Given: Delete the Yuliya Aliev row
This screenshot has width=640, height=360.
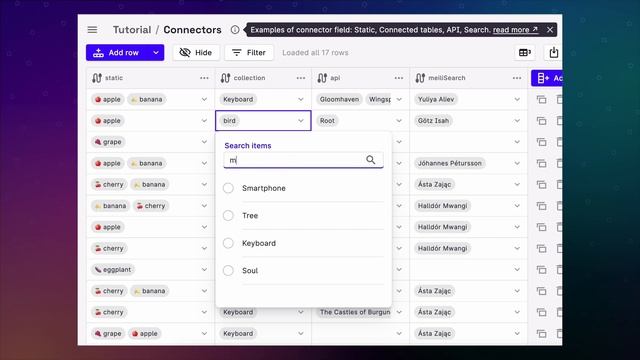Looking at the screenshot, I should coord(559,100).
